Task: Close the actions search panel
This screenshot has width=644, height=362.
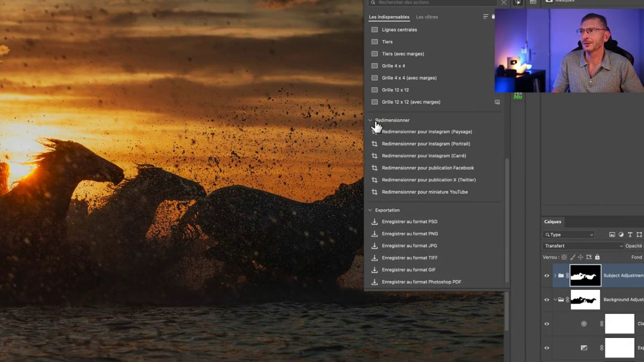Action: [503, 3]
